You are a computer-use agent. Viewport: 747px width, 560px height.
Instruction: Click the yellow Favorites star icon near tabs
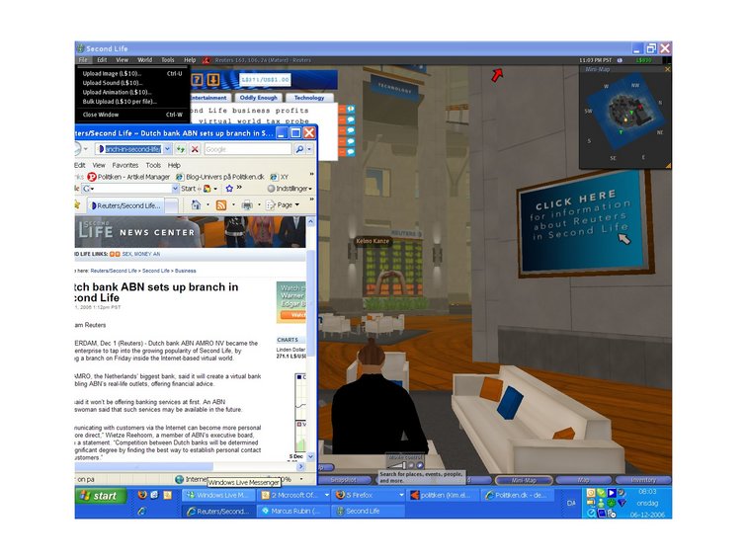77,204
